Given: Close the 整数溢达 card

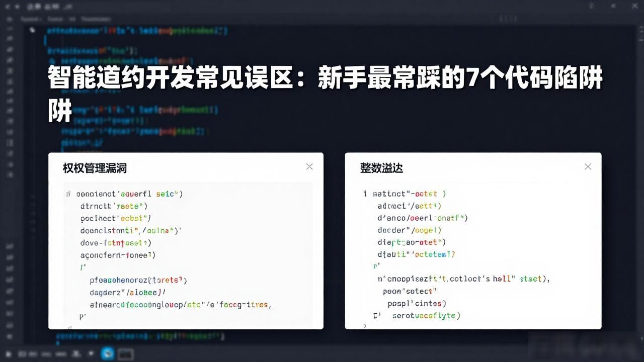Looking at the screenshot, I should 588,166.
